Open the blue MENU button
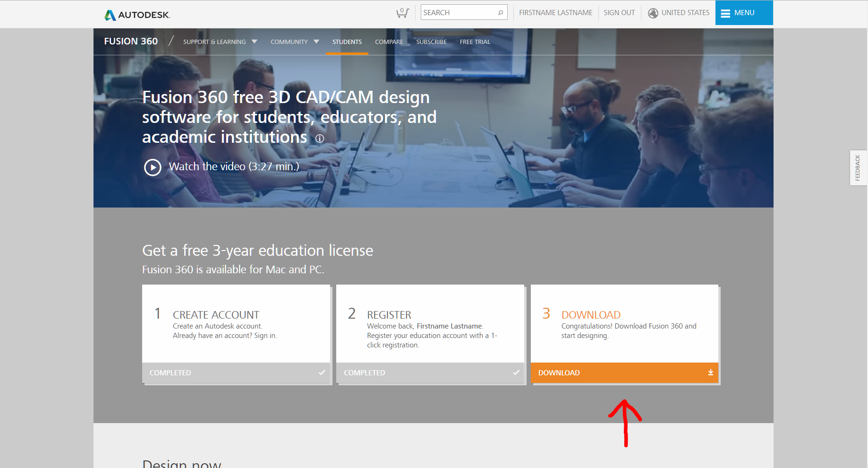This screenshot has height=468, width=868. (x=744, y=13)
